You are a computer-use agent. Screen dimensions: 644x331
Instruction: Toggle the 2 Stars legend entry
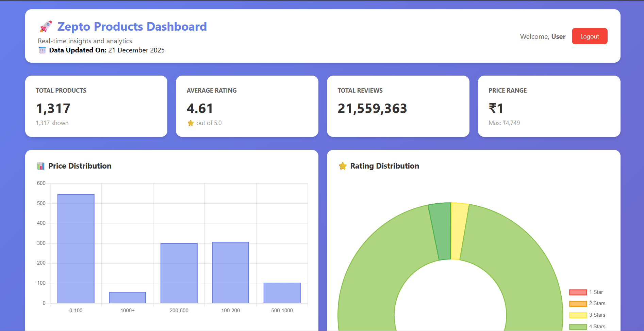[x=587, y=303]
